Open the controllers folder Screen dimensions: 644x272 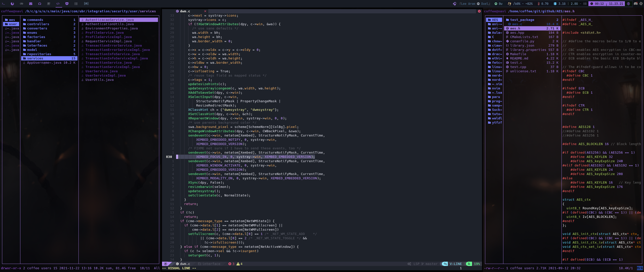click(x=38, y=24)
